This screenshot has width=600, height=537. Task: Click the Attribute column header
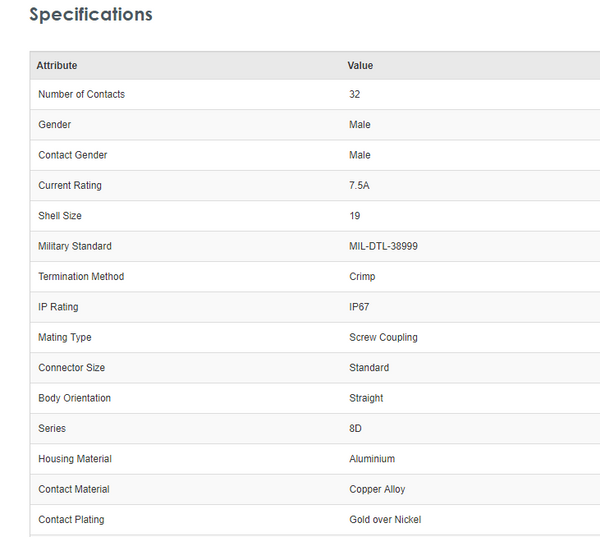click(x=57, y=66)
